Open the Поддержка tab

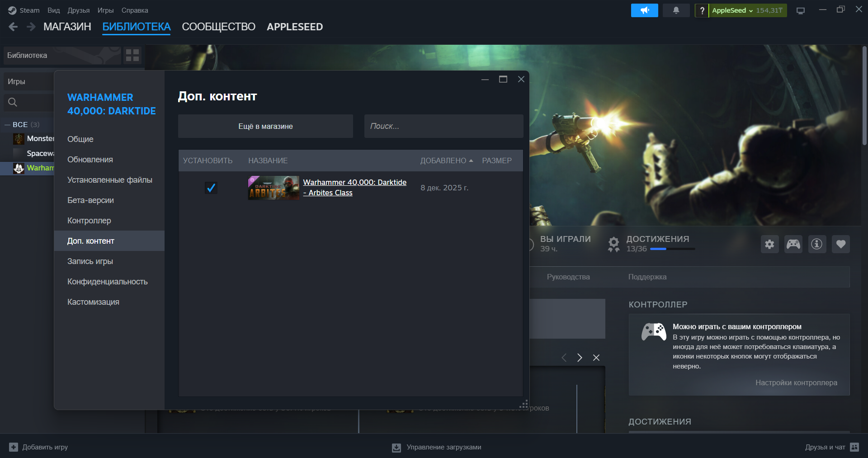(x=647, y=277)
